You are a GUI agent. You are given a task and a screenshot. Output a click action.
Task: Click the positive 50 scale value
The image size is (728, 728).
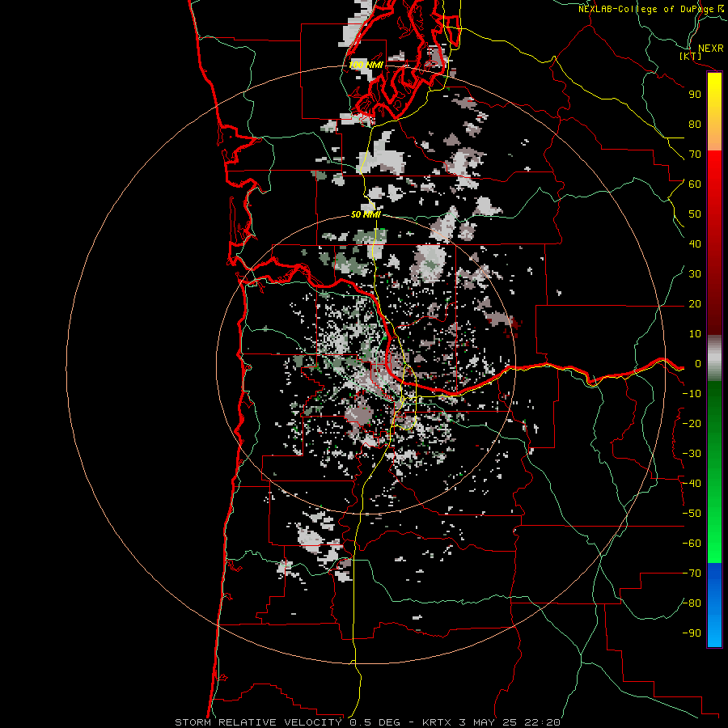tap(695, 214)
